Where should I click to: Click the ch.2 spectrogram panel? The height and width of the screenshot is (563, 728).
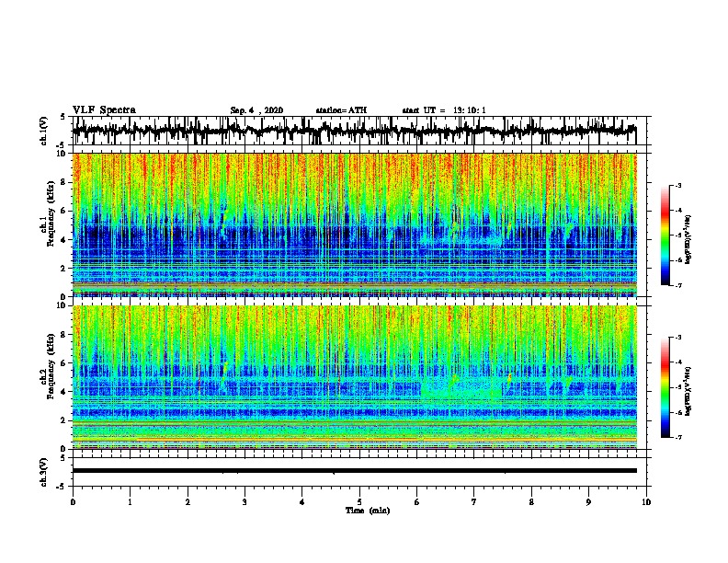[354, 377]
